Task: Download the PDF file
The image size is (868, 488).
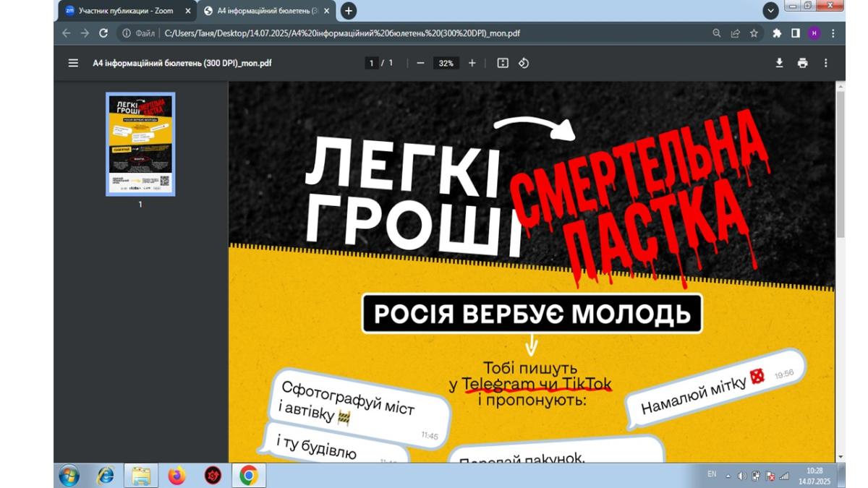Action: [x=779, y=63]
